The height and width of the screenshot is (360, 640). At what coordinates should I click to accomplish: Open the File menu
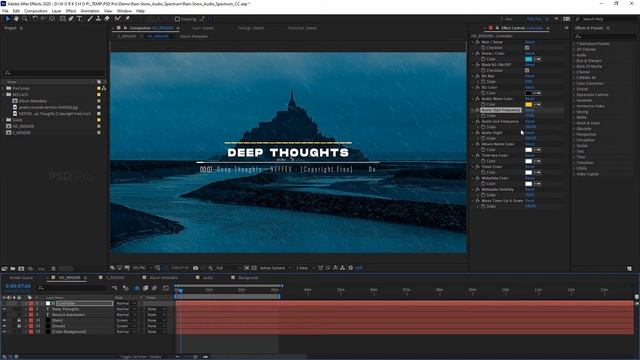click(5, 11)
